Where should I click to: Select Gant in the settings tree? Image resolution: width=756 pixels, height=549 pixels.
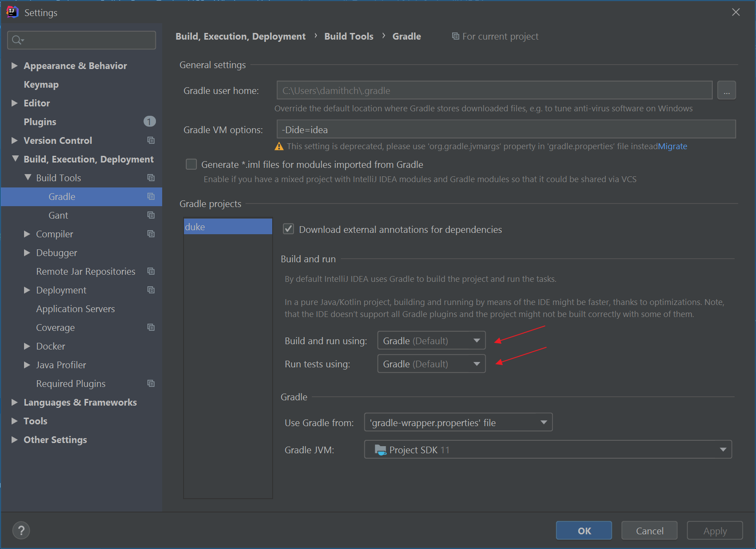coord(58,215)
